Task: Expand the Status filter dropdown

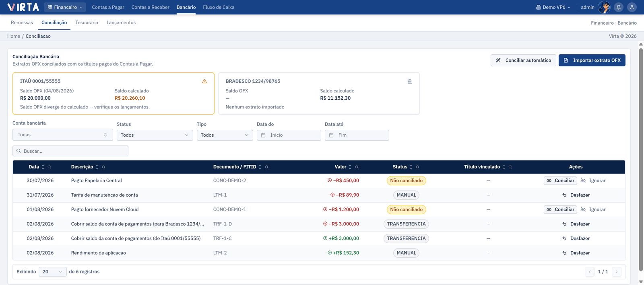Action: pos(155,135)
